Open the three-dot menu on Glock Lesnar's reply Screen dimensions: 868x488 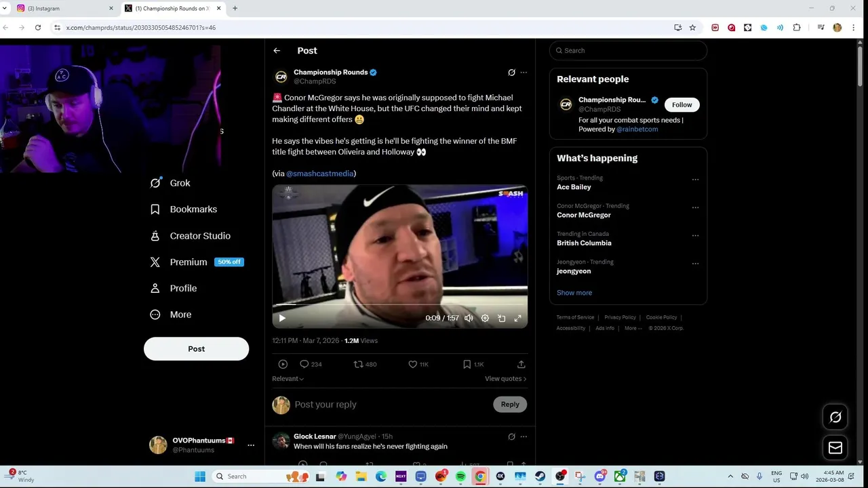coord(524,436)
